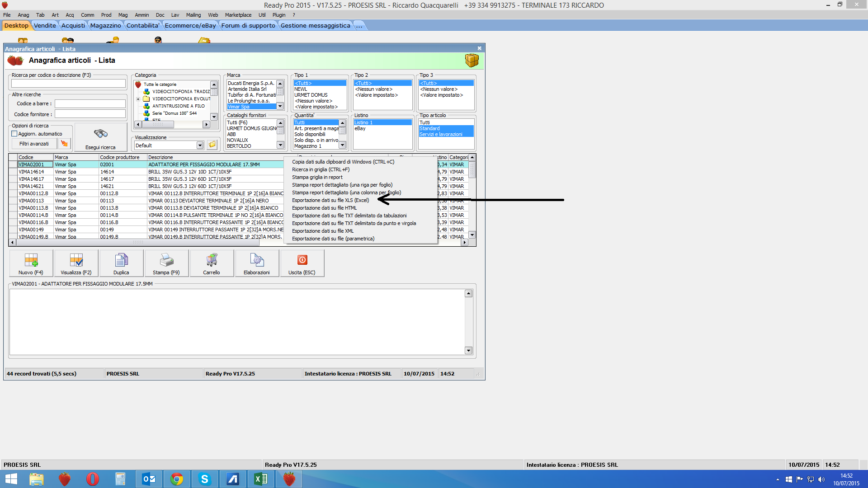
Task: Open Excel from taskbar
Action: 261,479
